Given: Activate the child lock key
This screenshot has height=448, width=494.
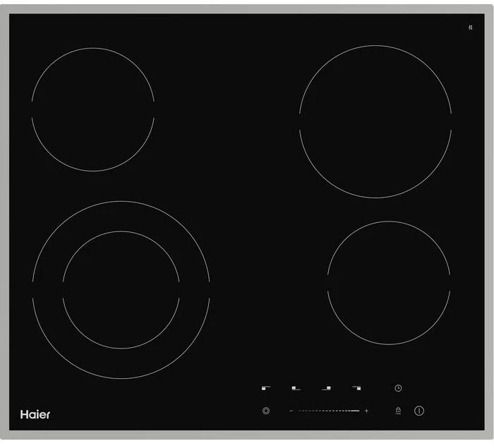Looking at the screenshot, I should pyautogui.click(x=398, y=411).
